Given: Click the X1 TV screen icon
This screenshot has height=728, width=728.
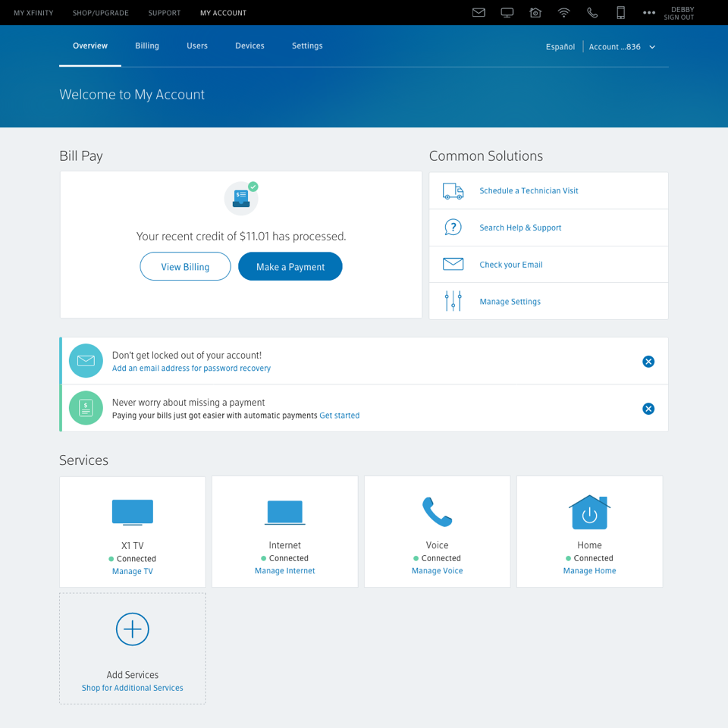Looking at the screenshot, I should 132,513.
